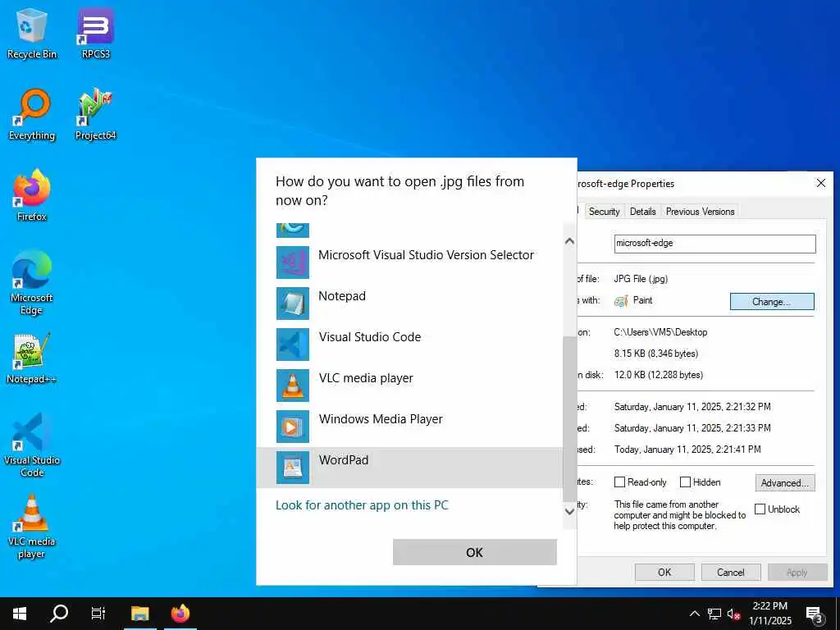Click the 12.0 KB (12,288 bytes) value
Viewport: 840px width, 630px height.
tap(659, 375)
